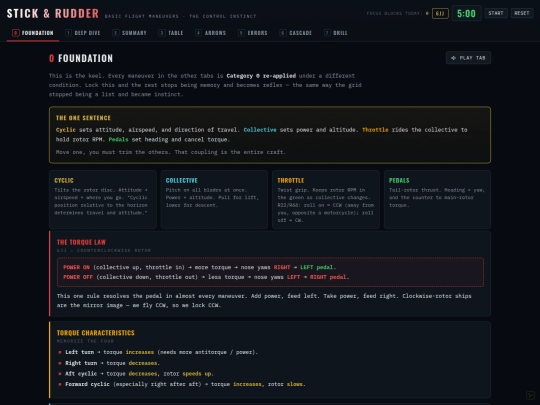Reset the focus timer
The width and height of the screenshot is (540, 405).
(522, 13)
